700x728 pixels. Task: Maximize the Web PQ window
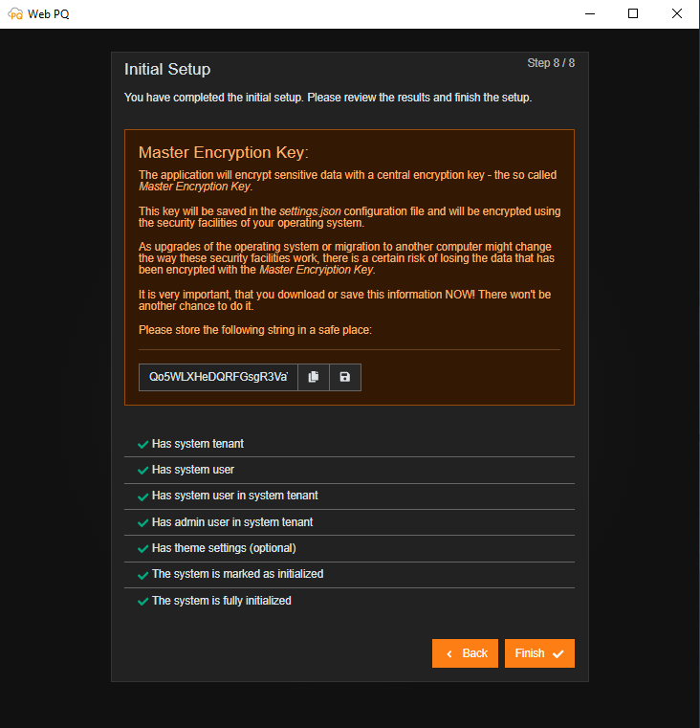click(x=632, y=14)
